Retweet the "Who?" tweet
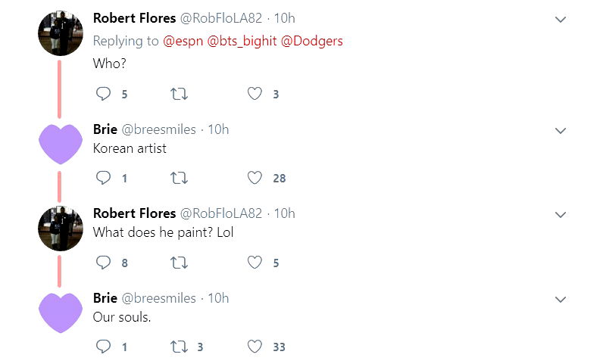The width and height of the screenshot is (606, 364). pyautogui.click(x=180, y=95)
